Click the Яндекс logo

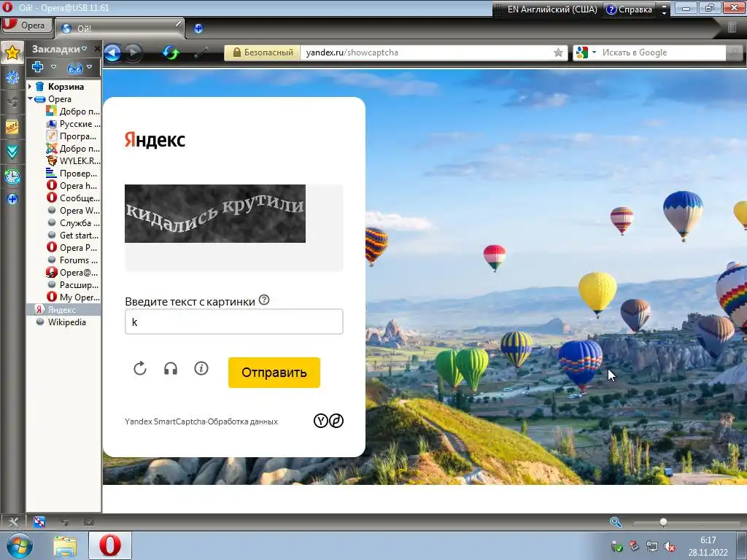tap(155, 140)
